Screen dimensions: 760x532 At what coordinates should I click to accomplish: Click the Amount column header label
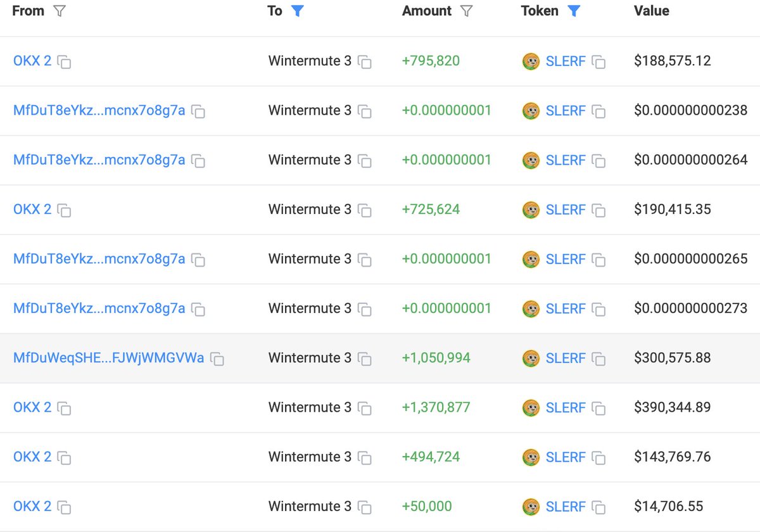tap(427, 11)
